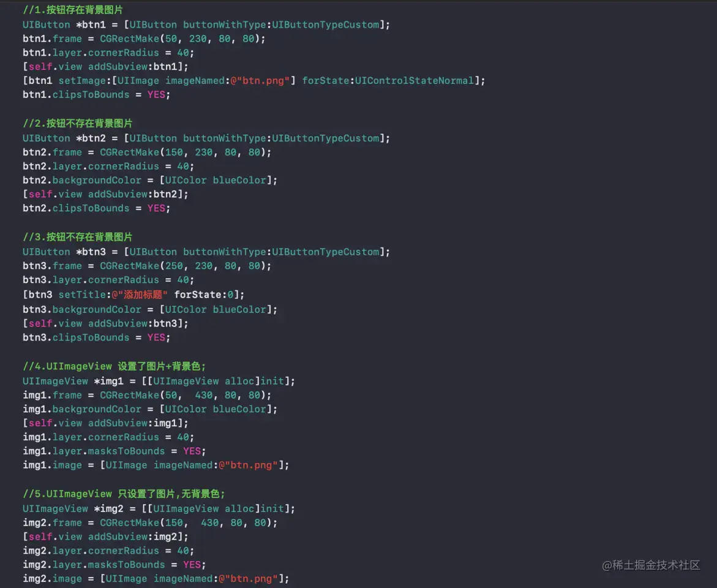Click comment '//4.UIImageView 设置了图片+背景色;'
Viewport: 717px width, 588px height.
(x=114, y=366)
